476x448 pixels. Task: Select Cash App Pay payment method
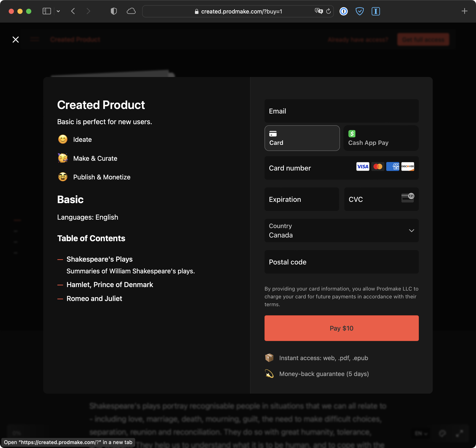click(381, 138)
